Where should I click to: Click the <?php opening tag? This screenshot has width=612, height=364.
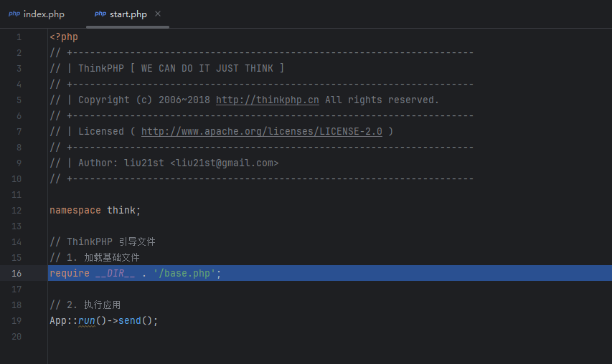pyautogui.click(x=64, y=37)
